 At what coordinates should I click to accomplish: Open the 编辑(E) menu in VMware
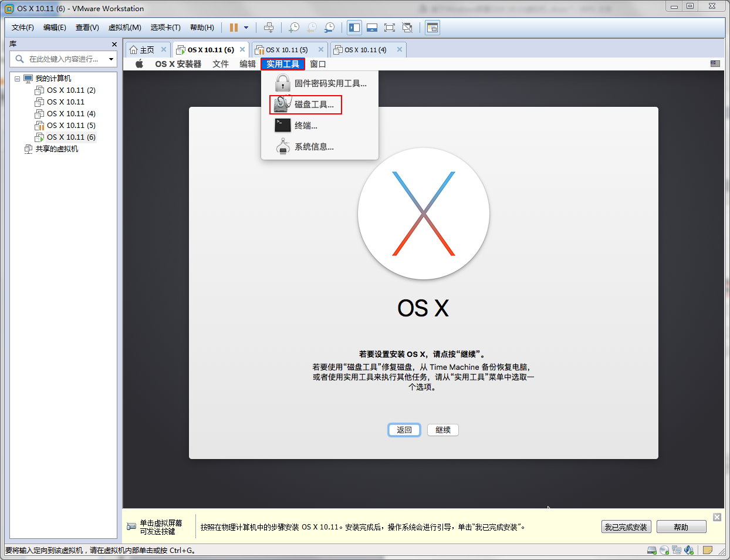tap(55, 28)
